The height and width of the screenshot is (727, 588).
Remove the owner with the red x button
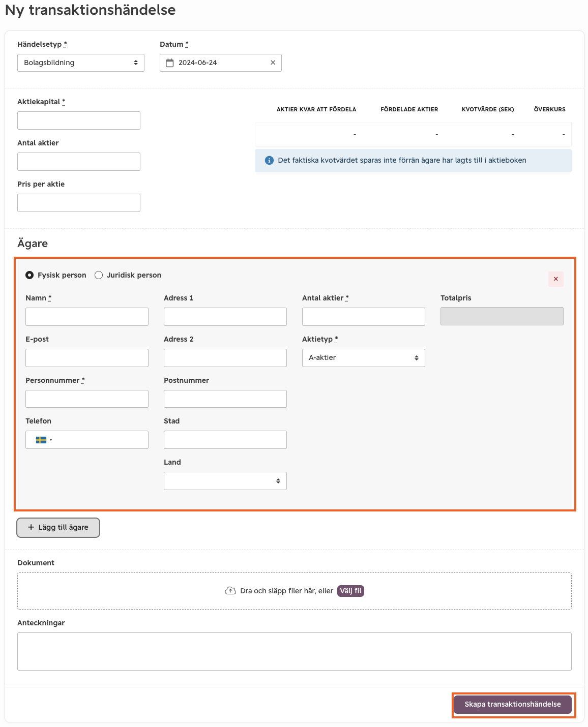click(556, 279)
